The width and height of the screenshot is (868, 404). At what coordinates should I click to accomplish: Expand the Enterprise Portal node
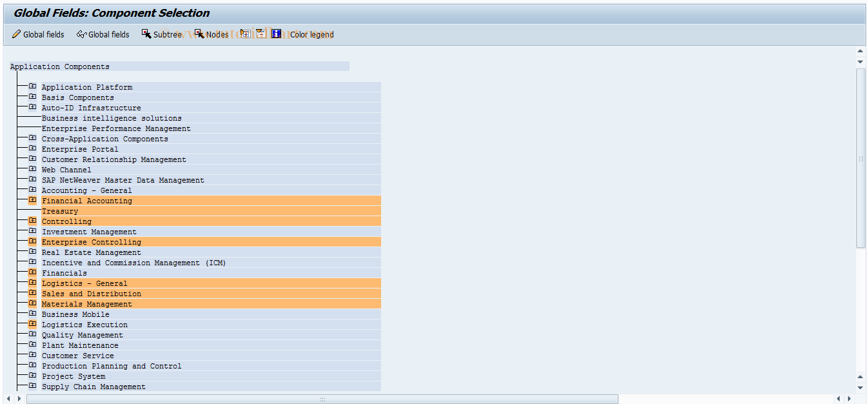click(32, 148)
